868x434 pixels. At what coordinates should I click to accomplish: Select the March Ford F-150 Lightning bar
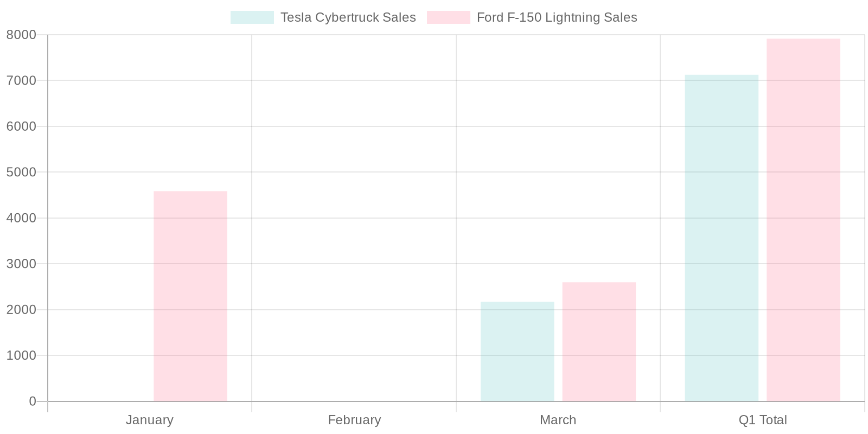pos(599,342)
